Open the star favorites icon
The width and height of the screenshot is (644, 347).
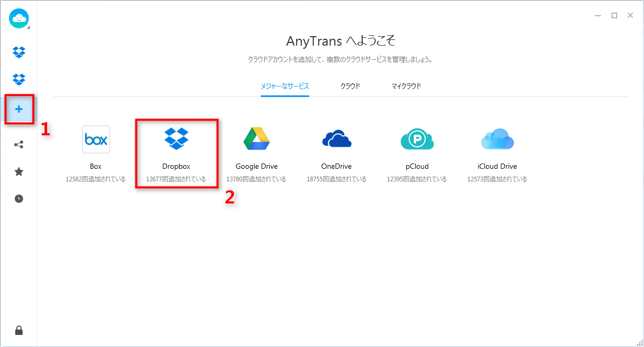[19, 171]
